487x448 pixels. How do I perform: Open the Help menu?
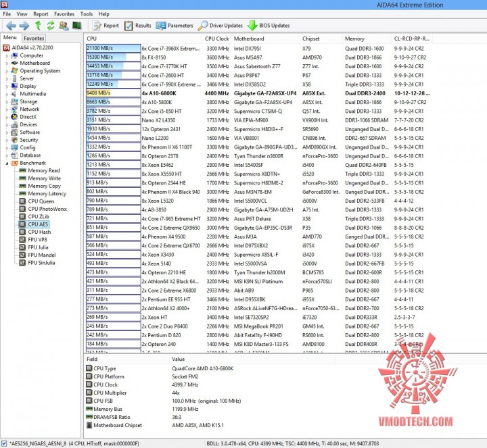click(x=103, y=14)
